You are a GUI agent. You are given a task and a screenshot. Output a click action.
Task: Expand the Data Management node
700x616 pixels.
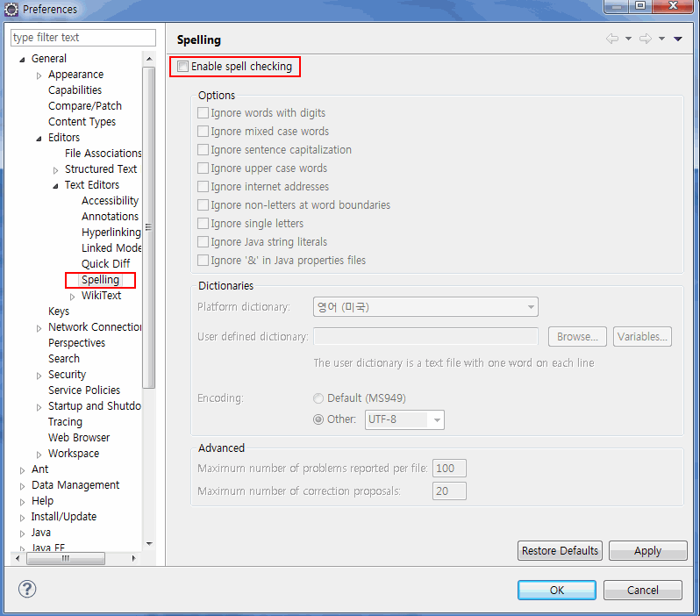[22, 486]
